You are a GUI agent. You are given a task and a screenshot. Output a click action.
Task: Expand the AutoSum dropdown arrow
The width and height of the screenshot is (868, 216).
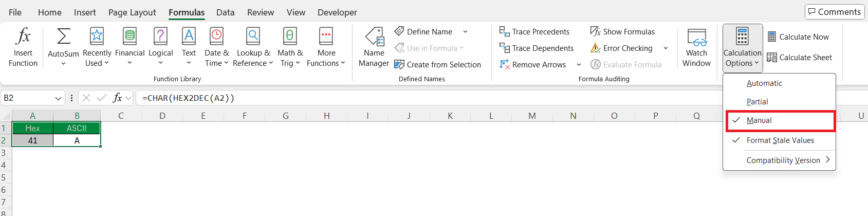pyautogui.click(x=63, y=64)
